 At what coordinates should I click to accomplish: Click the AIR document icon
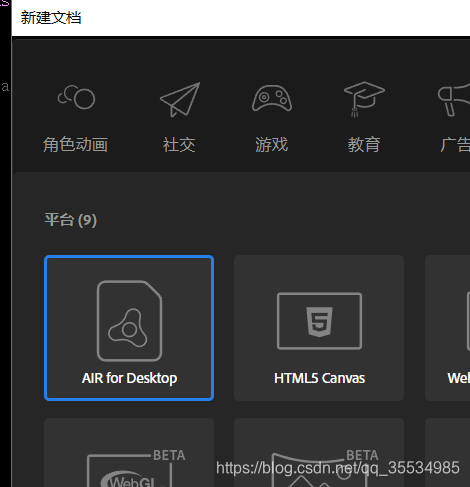129,321
